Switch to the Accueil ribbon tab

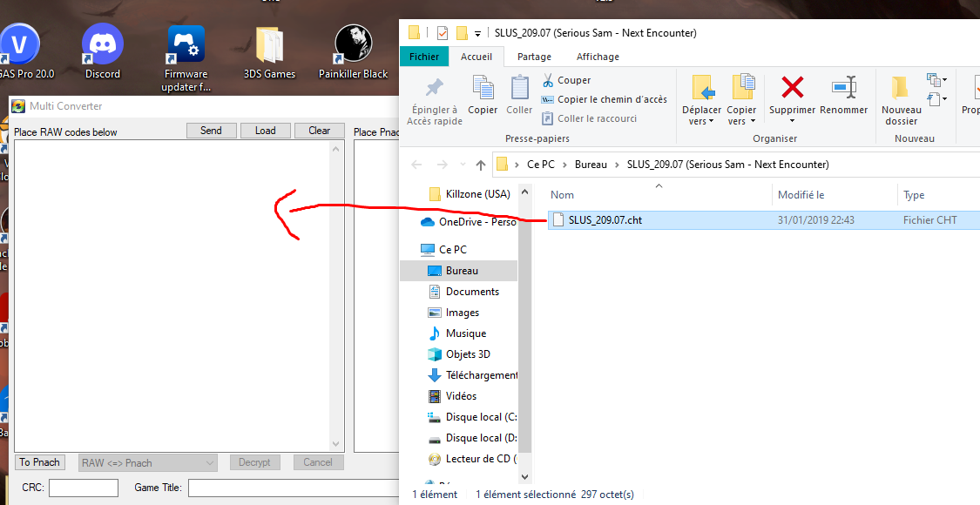[x=476, y=57]
